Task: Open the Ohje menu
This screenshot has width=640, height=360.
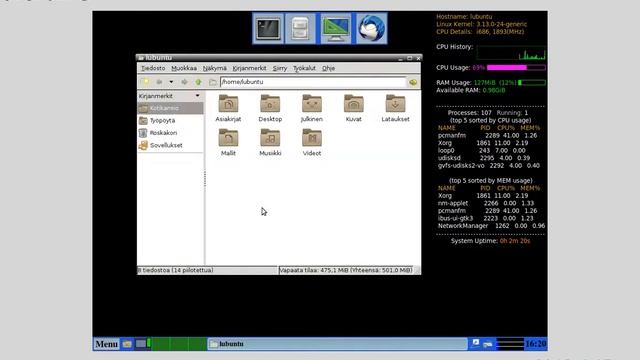Action: point(328,68)
